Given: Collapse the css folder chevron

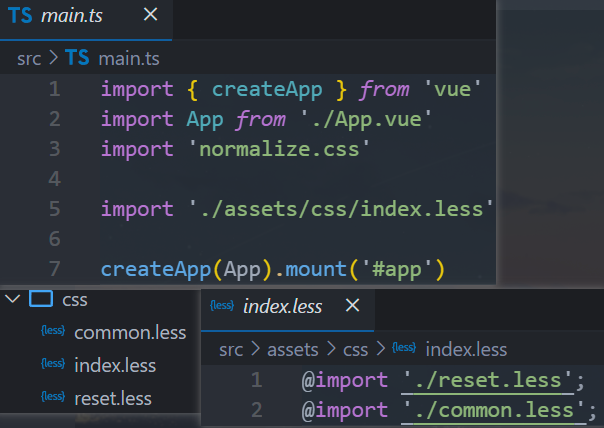Looking at the screenshot, I should click(x=12, y=299).
